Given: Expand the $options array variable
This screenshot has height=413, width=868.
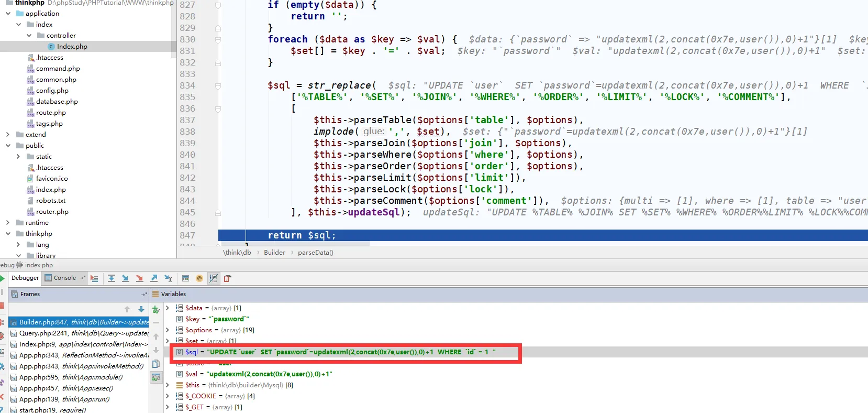Looking at the screenshot, I should pyautogui.click(x=168, y=330).
